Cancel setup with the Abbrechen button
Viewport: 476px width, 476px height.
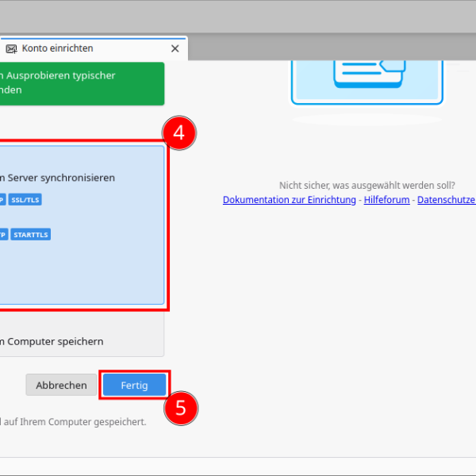[61, 385]
